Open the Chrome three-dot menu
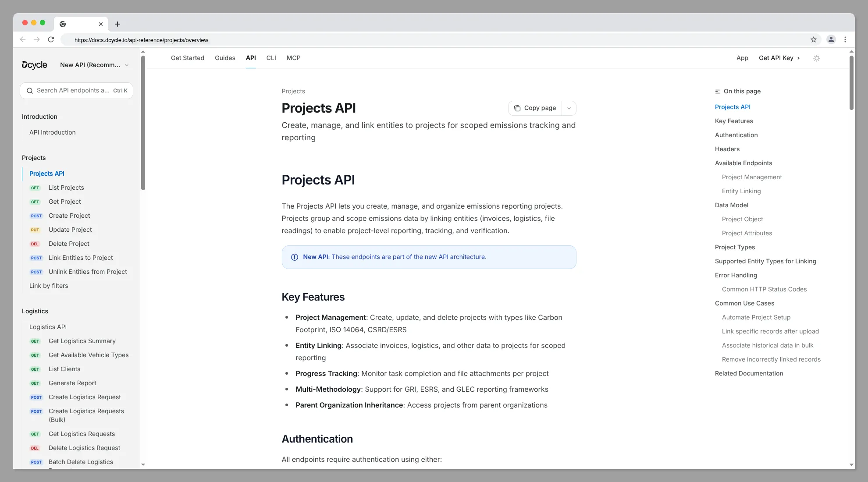This screenshot has height=482, width=868. pos(846,39)
